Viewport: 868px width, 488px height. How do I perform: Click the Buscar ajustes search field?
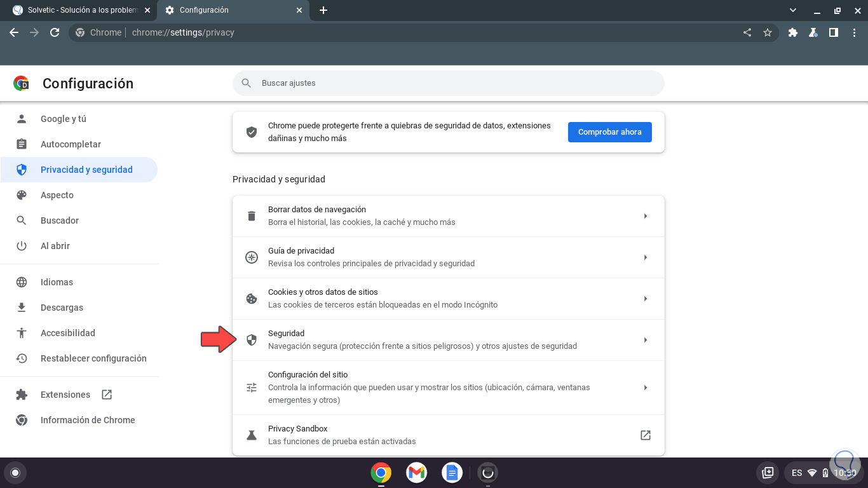(x=449, y=83)
